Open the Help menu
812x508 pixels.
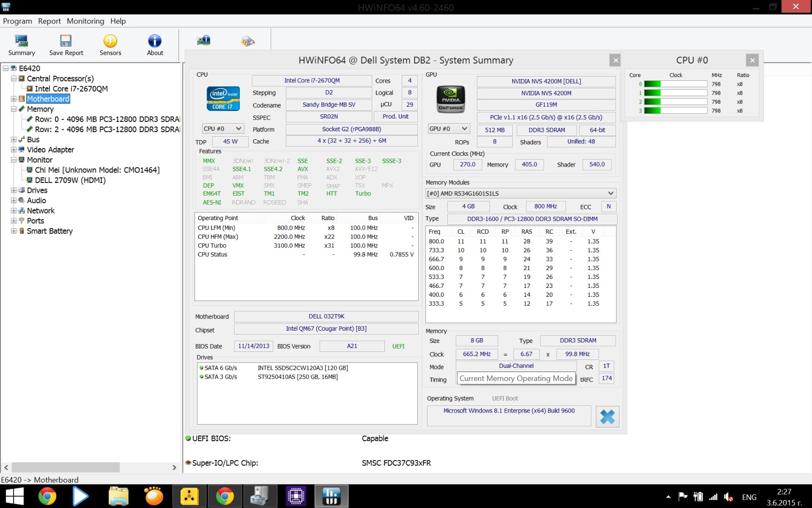(118, 21)
